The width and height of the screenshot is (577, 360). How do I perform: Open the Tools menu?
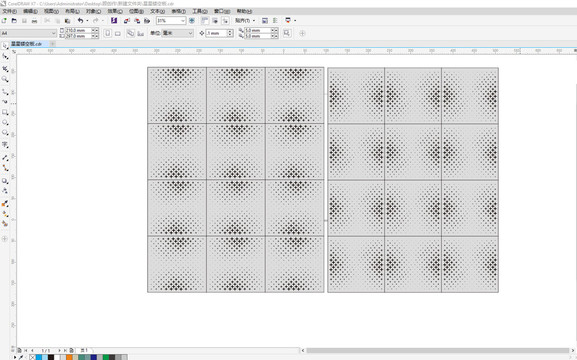[x=200, y=11]
